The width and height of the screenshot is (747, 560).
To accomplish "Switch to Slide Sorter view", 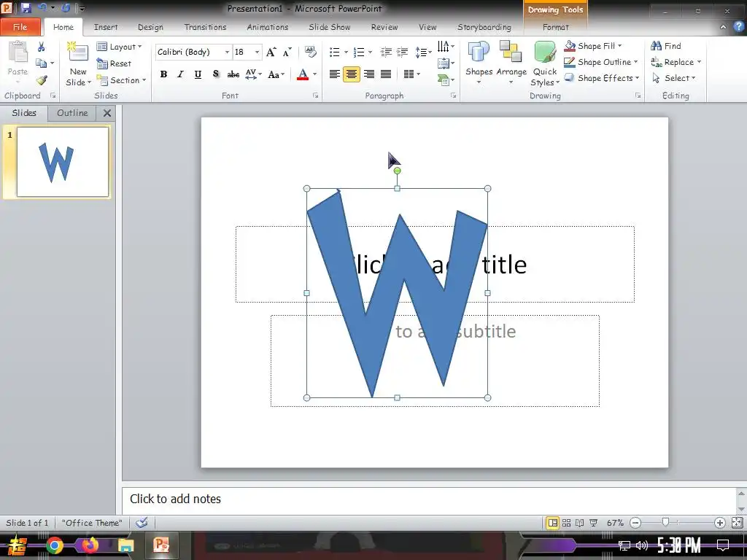I will coord(566,523).
